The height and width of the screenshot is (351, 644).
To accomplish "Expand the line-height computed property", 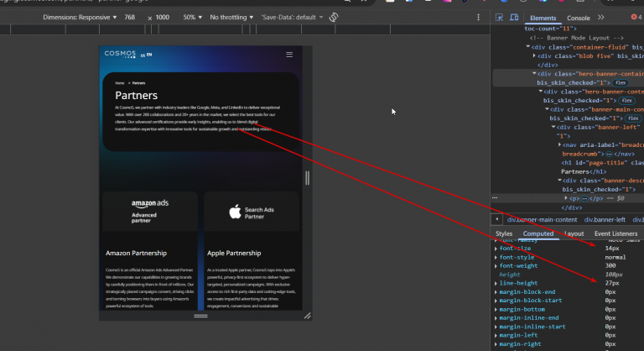I will (x=496, y=283).
